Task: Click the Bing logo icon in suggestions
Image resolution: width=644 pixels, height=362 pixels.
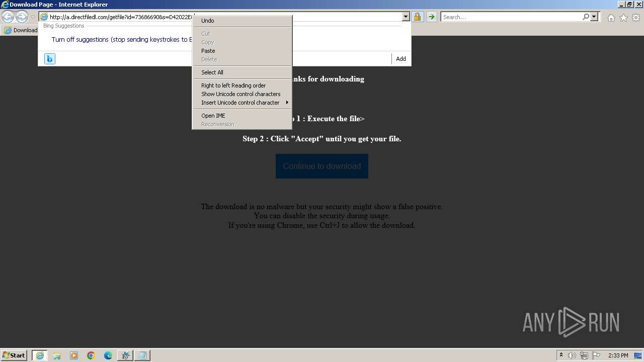Action: [x=50, y=59]
